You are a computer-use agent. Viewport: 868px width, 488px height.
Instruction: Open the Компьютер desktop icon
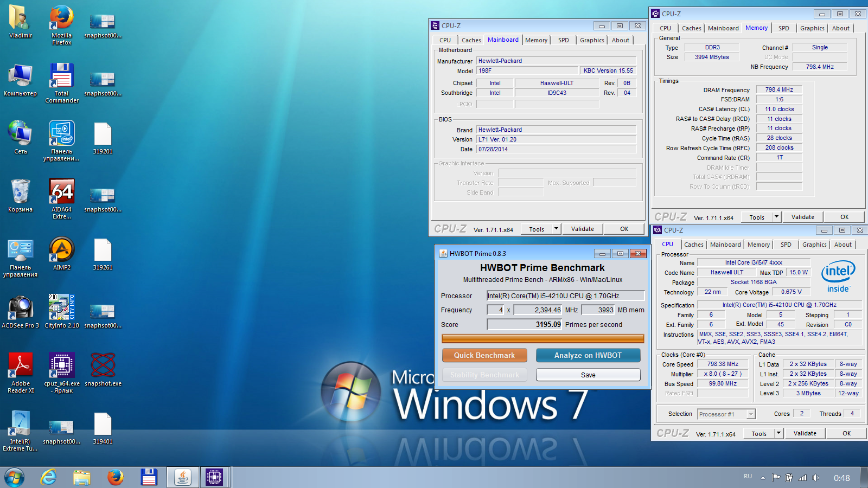click(x=20, y=80)
